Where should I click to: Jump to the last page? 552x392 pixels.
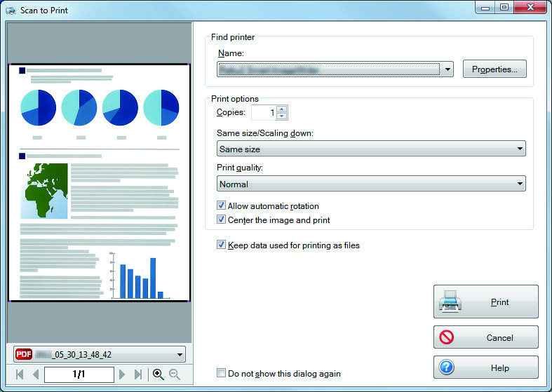138,374
